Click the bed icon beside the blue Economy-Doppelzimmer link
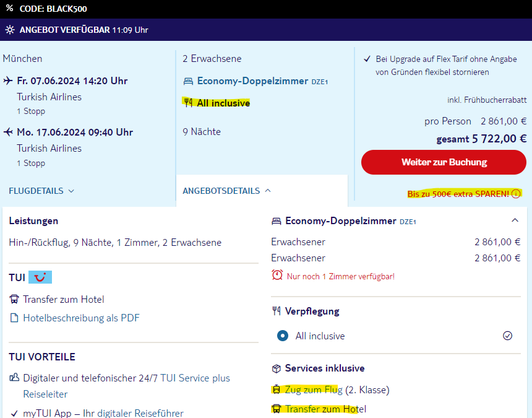The image size is (532, 418). coord(188,81)
